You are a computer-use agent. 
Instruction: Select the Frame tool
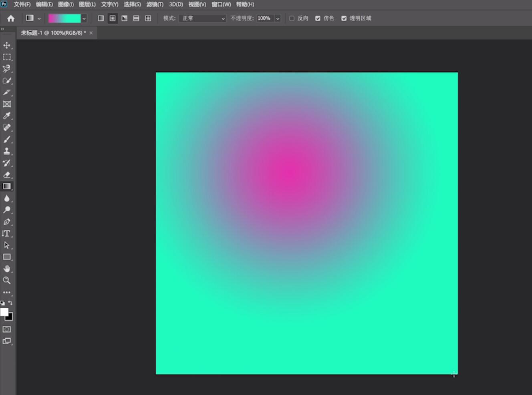point(7,104)
